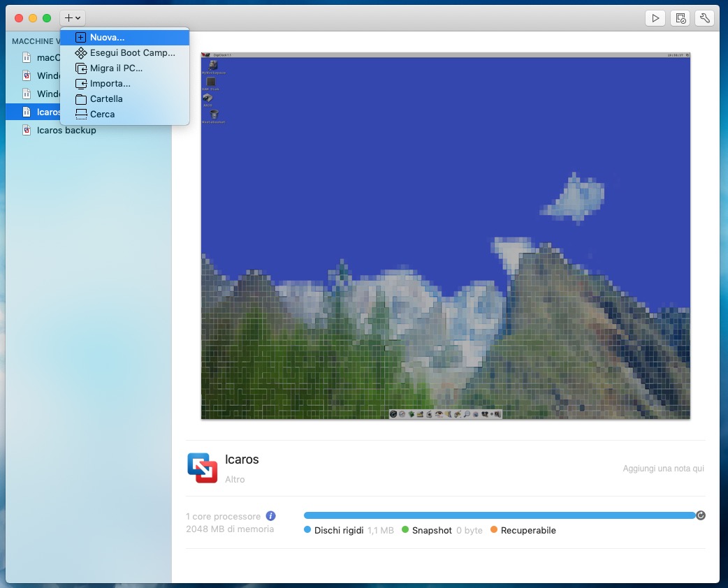This screenshot has width=728, height=588.
Task: Choose Nuova… from the add menu
Action: [x=107, y=38]
